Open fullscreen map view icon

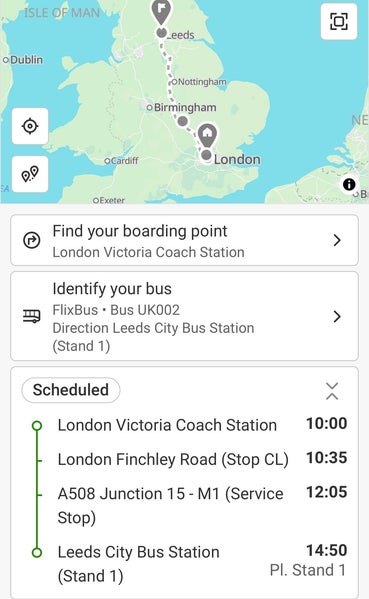[x=339, y=21]
